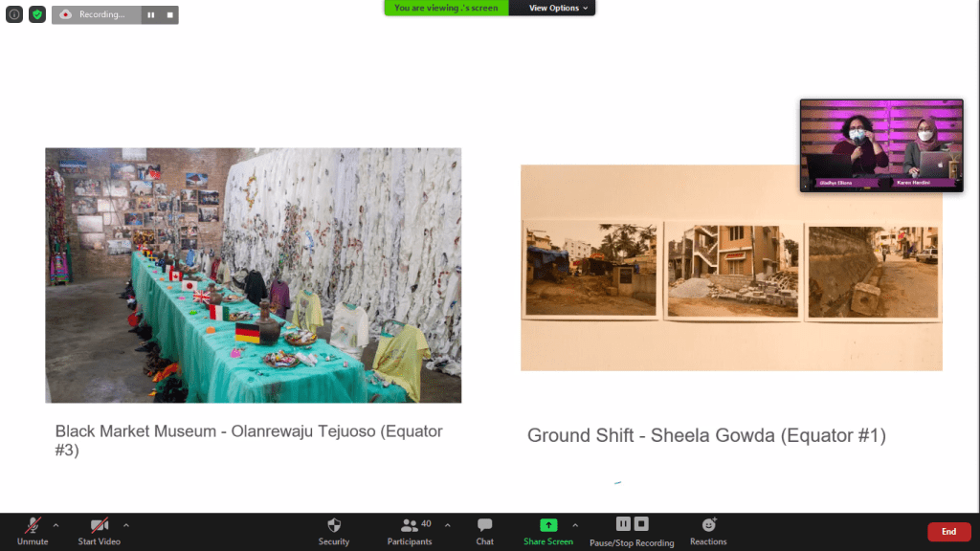This screenshot has width=980, height=551.
Task: Expand video settings arrow next to Start Video
Action: click(x=126, y=525)
